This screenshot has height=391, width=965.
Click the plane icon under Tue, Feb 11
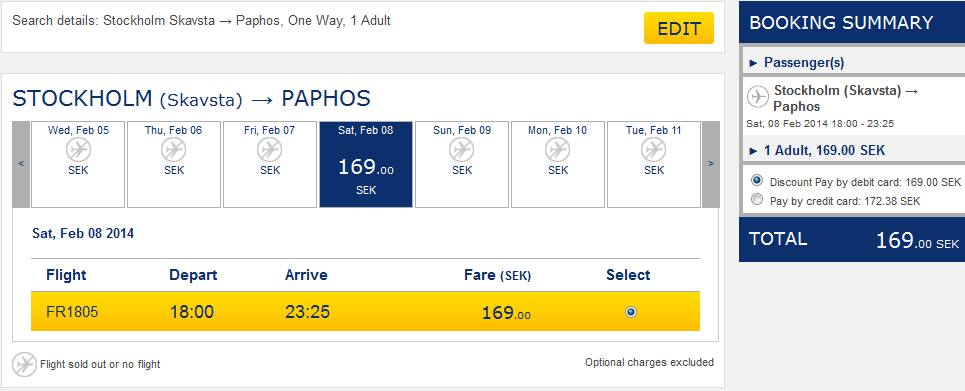654,150
